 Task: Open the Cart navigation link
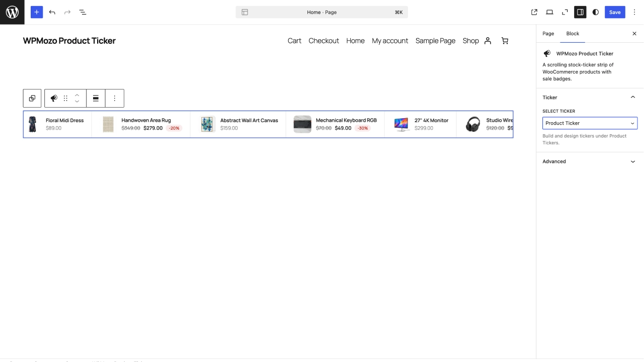point(294,41)
